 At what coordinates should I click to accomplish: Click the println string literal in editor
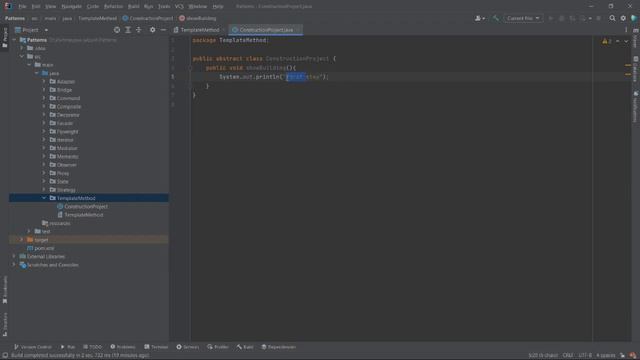click(x=302, y=76)
